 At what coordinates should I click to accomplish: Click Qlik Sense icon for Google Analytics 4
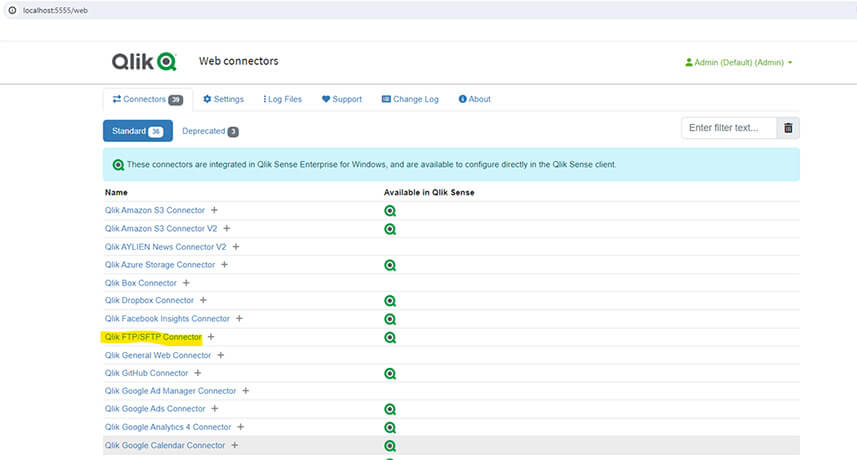click(x=390, y=428)
